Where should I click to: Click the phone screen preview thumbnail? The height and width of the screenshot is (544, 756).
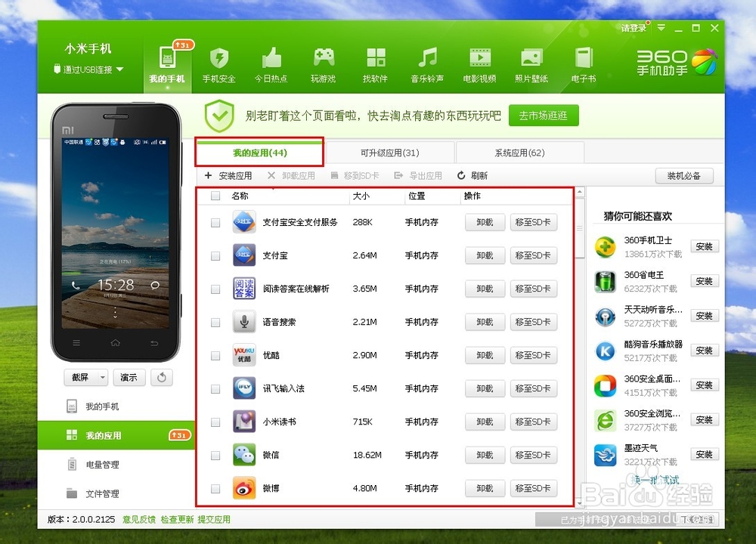(116, 233)
